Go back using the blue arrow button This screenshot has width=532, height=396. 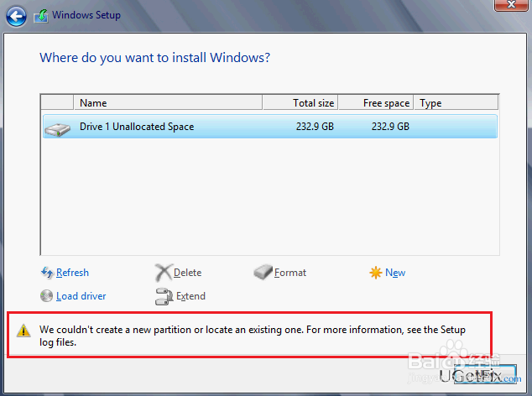16,16
